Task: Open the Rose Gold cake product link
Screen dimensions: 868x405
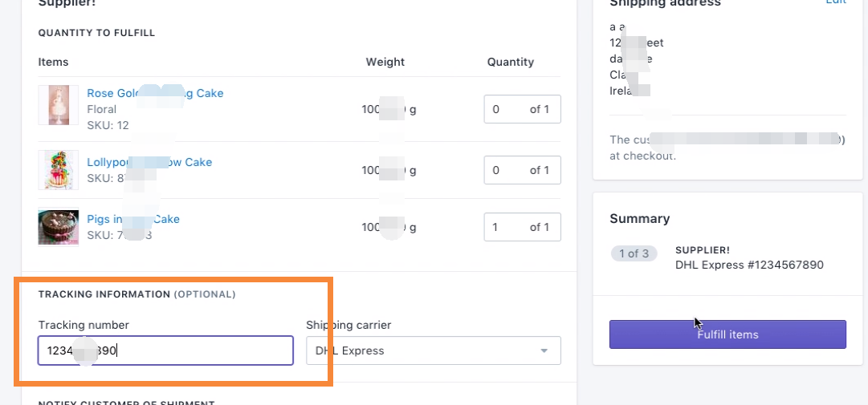Action: pos(155,93)
